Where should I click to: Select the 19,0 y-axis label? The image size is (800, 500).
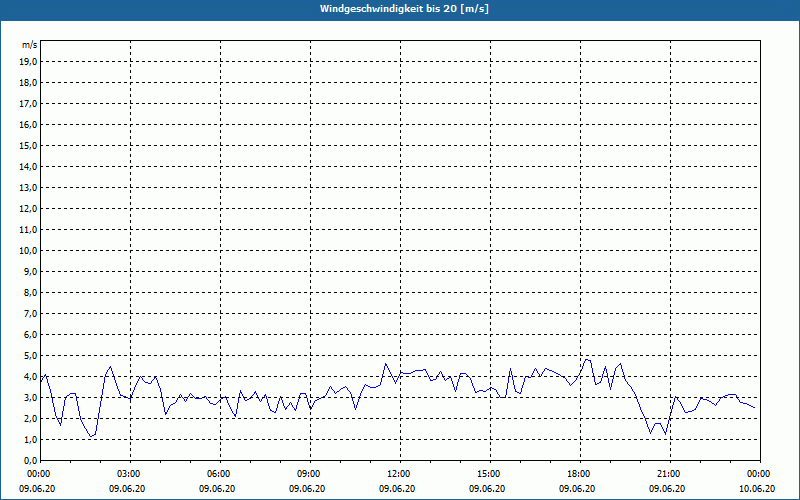pos(28,62)
